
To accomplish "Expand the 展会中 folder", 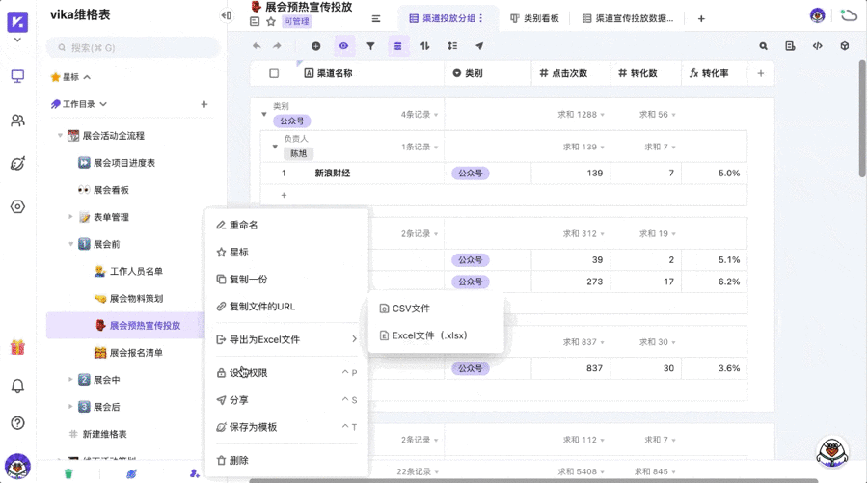I will [x=71, y=380].
